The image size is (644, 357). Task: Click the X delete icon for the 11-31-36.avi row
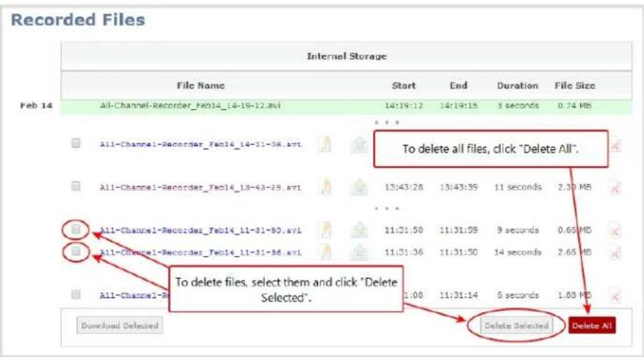[x=615, y=253]
